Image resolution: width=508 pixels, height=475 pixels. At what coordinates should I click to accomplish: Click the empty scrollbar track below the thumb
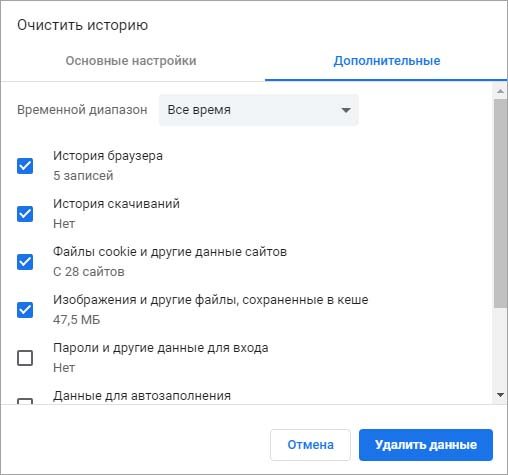click(x=500, y=348)
